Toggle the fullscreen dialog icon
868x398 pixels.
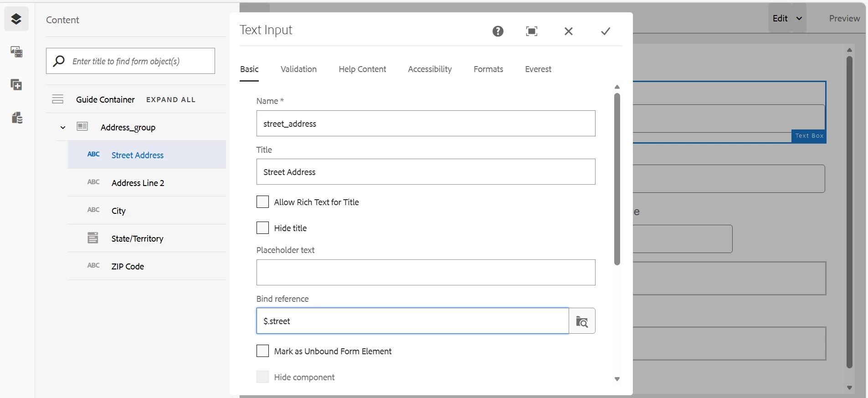[x=532, y=31]
